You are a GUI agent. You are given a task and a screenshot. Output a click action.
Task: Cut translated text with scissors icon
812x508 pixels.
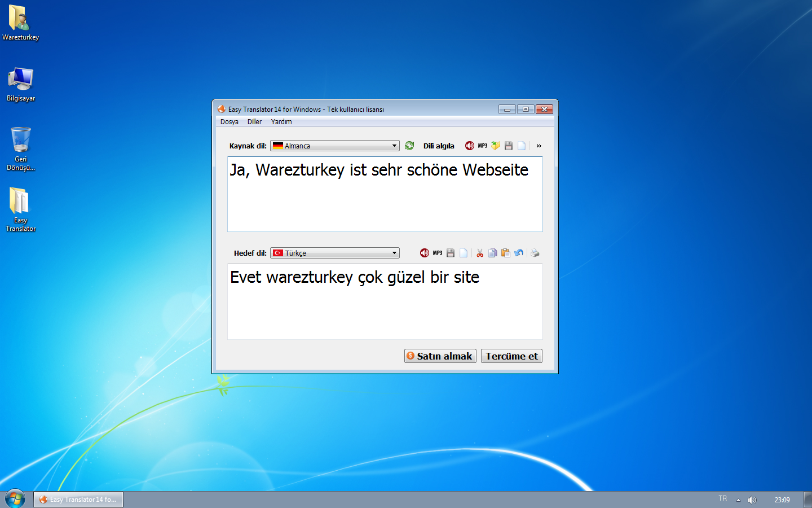[480, 253]
